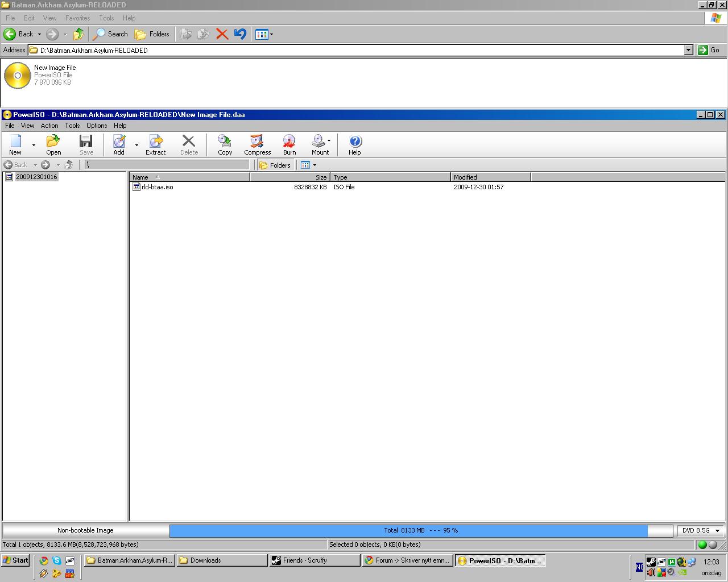
Task: Click Explorer blue Undo icon
Action: point(240,34)
